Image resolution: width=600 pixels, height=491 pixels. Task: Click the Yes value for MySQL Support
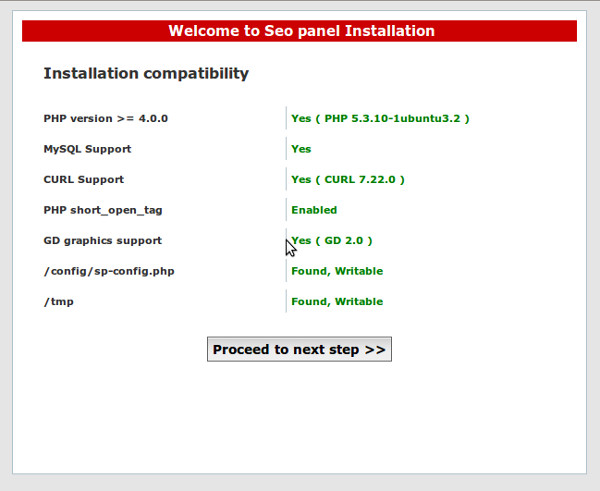[x=301, y=149]
